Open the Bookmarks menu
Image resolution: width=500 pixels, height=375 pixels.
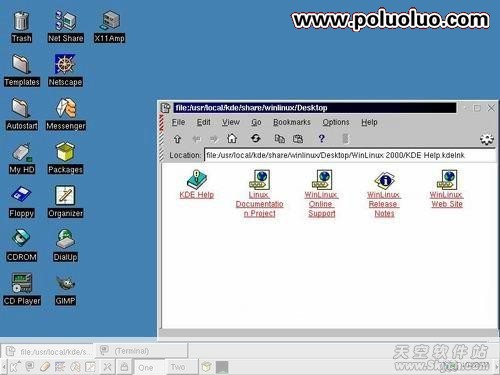292,122
